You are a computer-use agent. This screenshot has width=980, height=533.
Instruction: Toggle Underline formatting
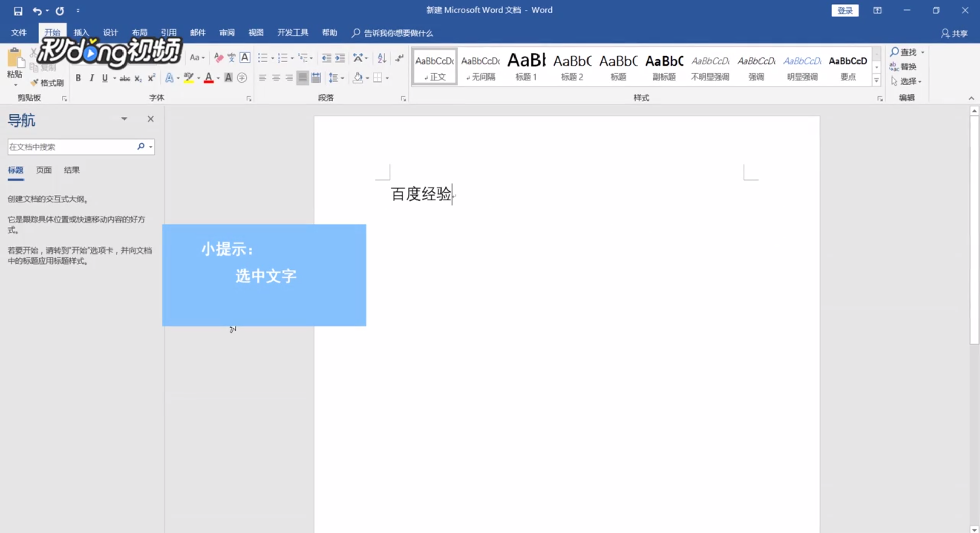coord(105,78)
